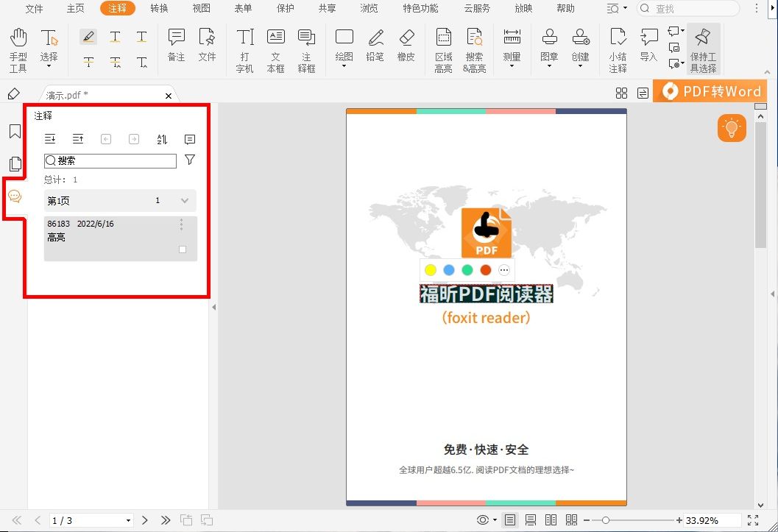Select the 铅笔 pencil annotation tool

[x=375, y=48]
